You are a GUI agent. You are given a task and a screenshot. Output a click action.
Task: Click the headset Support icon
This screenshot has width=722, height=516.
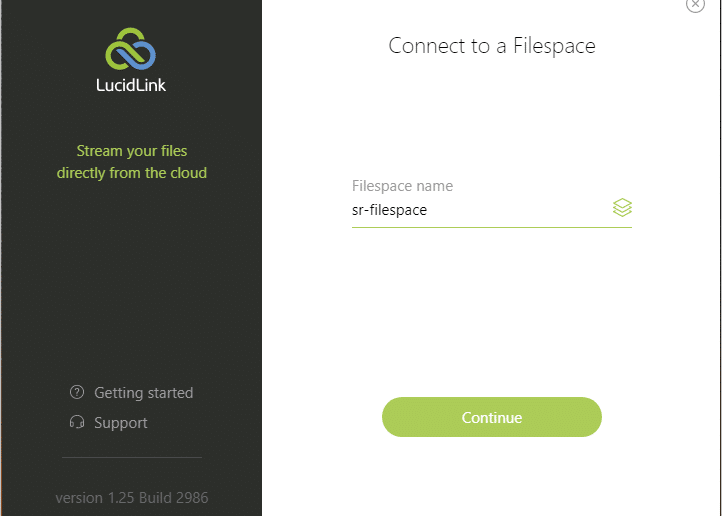(77, 422)
